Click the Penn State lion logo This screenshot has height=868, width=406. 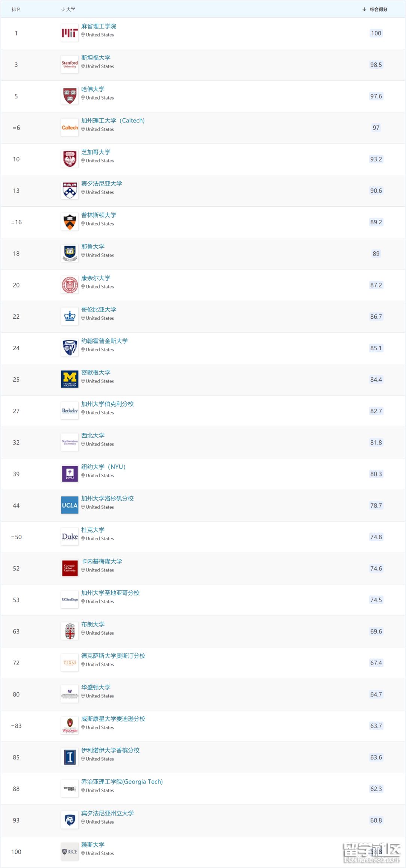click(x=70, y=820)
